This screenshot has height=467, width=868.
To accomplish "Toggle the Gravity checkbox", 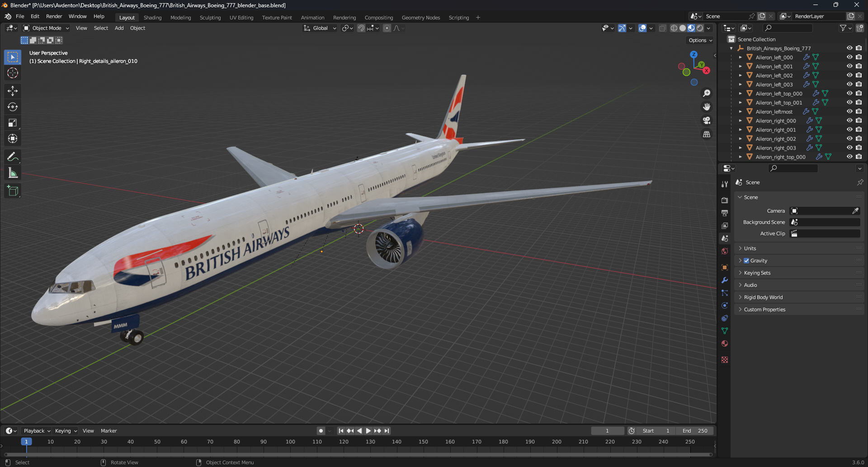I will tap(746, 261).
